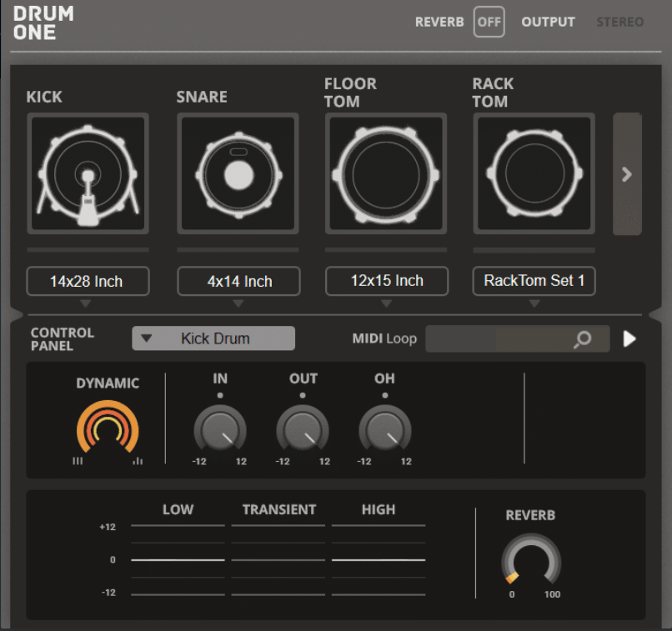Open the 4x14 Inch snare size selector
This screenshot has width=672, height=631.
coord(238,281)
